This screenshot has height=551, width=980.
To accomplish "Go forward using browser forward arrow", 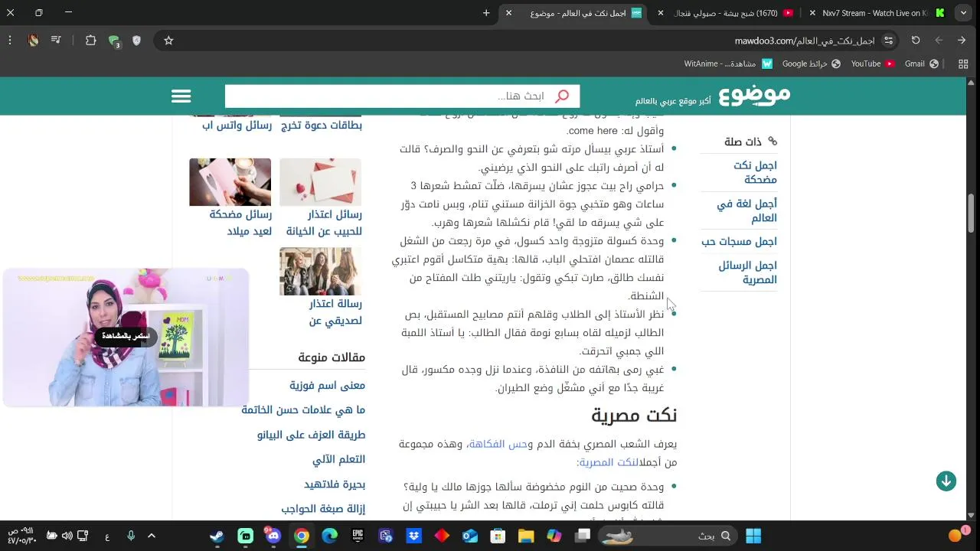I will point(939,41).
